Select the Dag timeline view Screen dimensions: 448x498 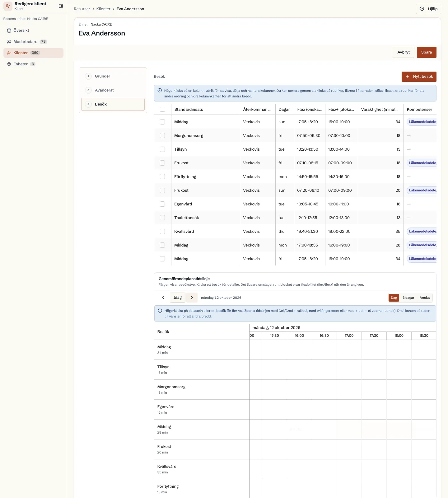pyautogui.click(x=394, y=298)
